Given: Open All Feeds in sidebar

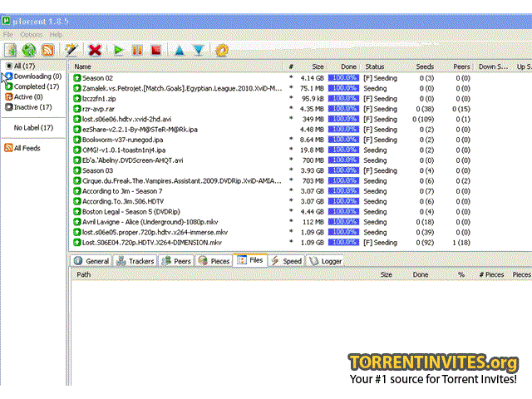Looking at the screenshot, I should click(22, 148).
